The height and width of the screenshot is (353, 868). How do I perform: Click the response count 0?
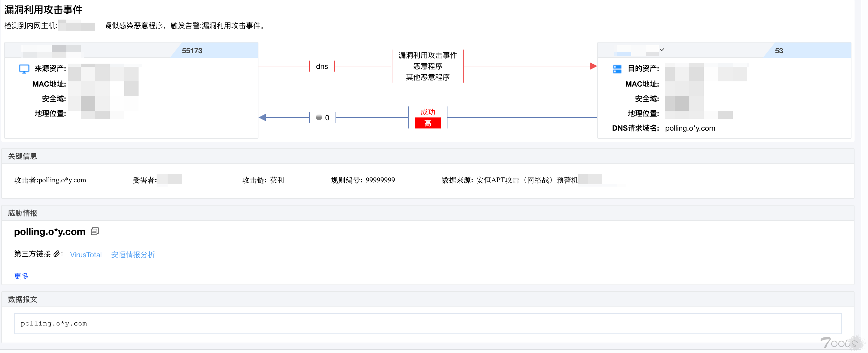[327, 118]
